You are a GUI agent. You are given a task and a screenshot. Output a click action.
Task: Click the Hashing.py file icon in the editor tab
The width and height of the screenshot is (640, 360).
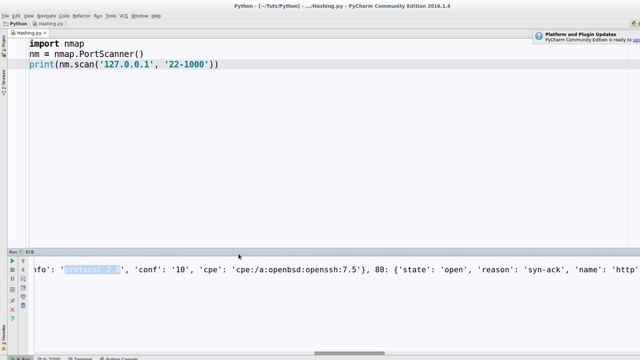(13, 33)
